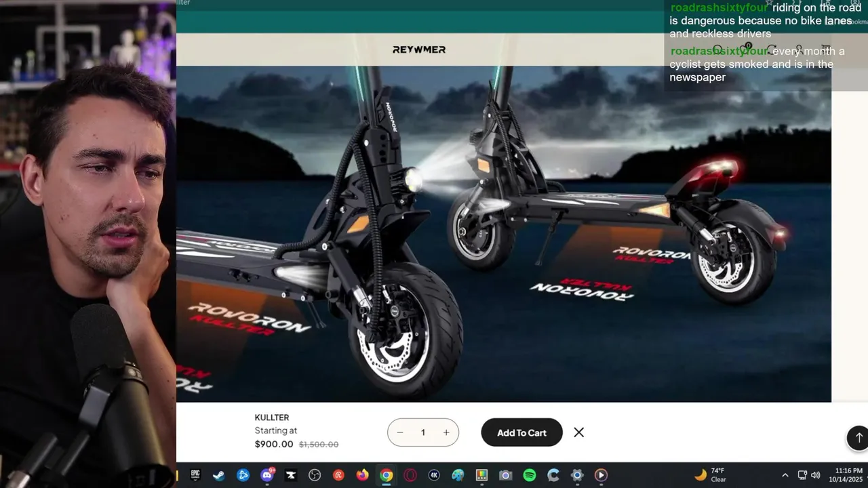
Task: Click the quantity field showing 1
Action: pyautogui.click(x=423, y=432)
